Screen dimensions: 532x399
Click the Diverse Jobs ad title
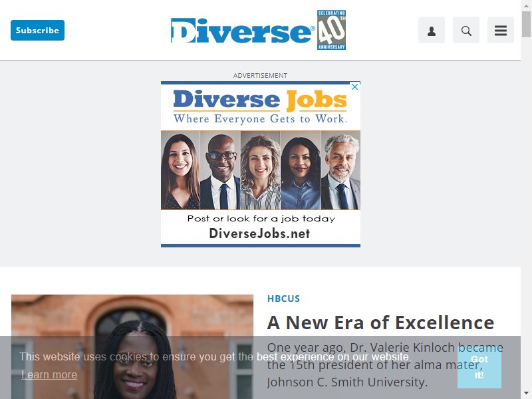coord(260,100)
